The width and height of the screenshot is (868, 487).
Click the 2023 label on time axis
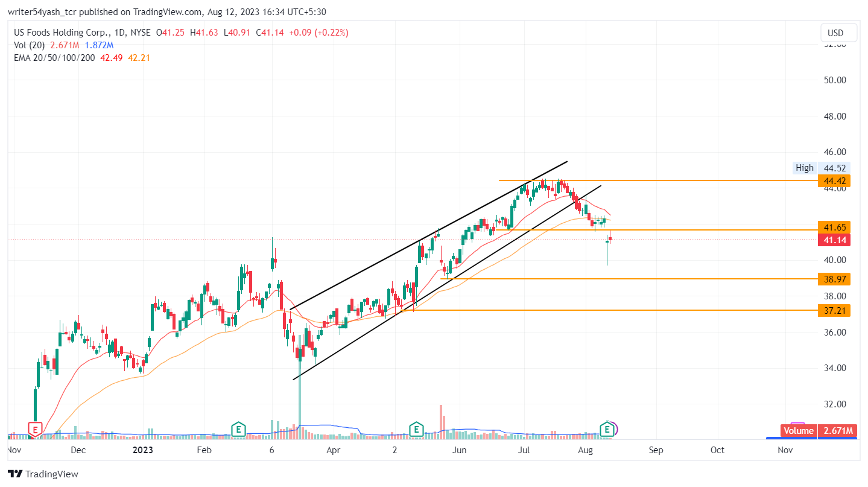143,450
